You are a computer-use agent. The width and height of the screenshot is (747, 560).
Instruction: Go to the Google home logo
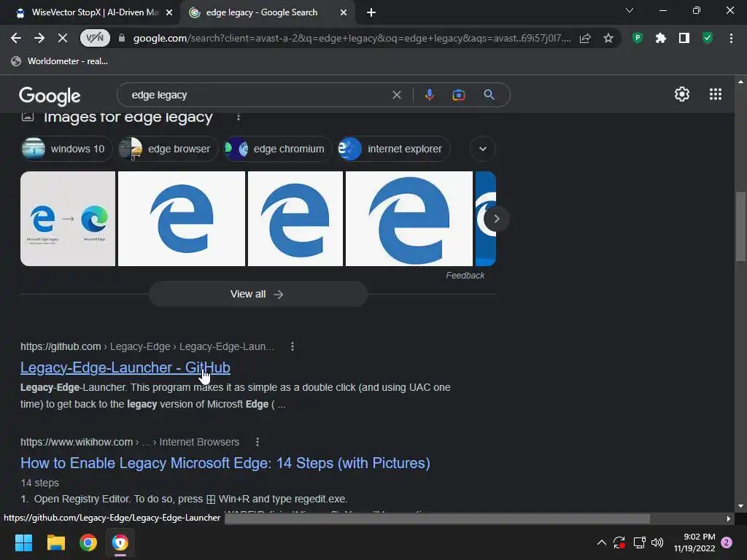(50, 96)
